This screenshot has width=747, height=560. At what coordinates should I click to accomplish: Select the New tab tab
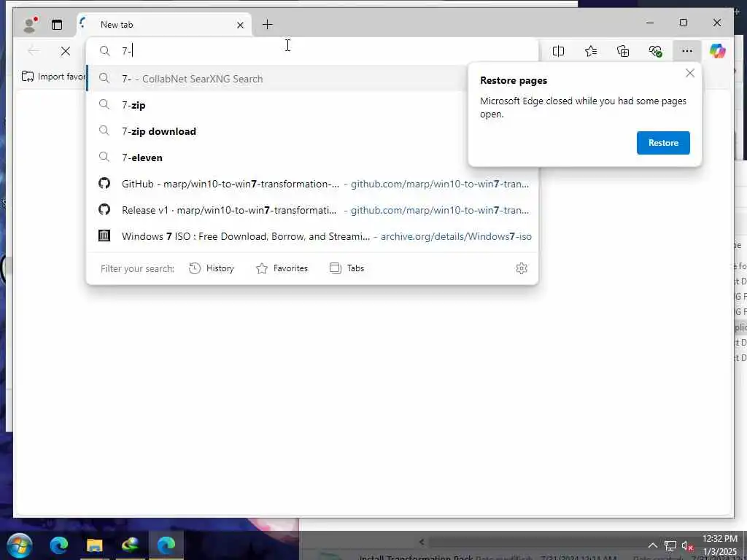164,25
